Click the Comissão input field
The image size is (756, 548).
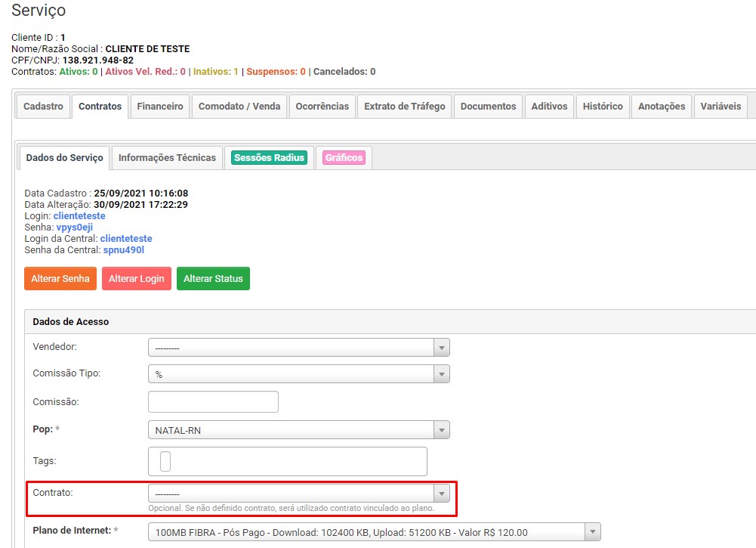tap(213, 402)
